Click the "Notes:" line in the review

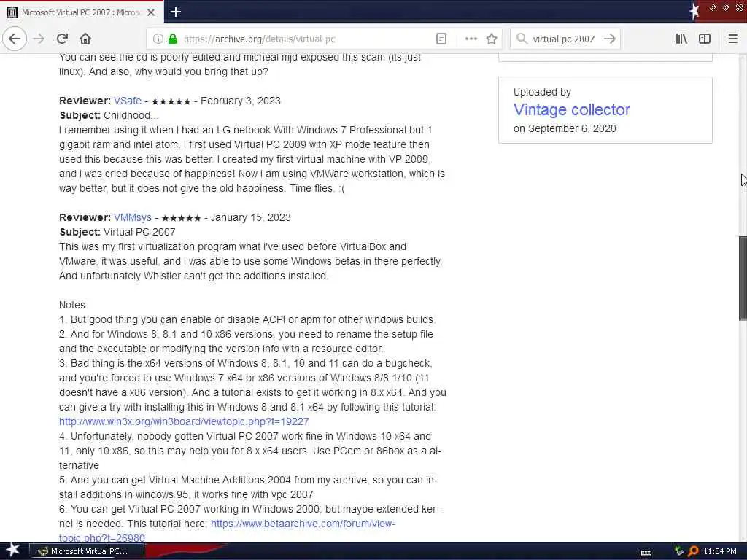(74, 306)
